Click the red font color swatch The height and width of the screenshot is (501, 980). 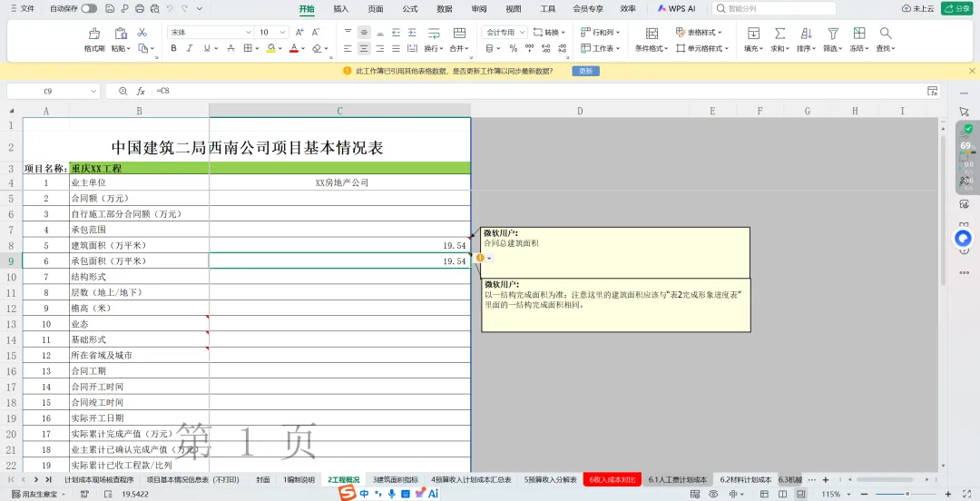(294, 48)
